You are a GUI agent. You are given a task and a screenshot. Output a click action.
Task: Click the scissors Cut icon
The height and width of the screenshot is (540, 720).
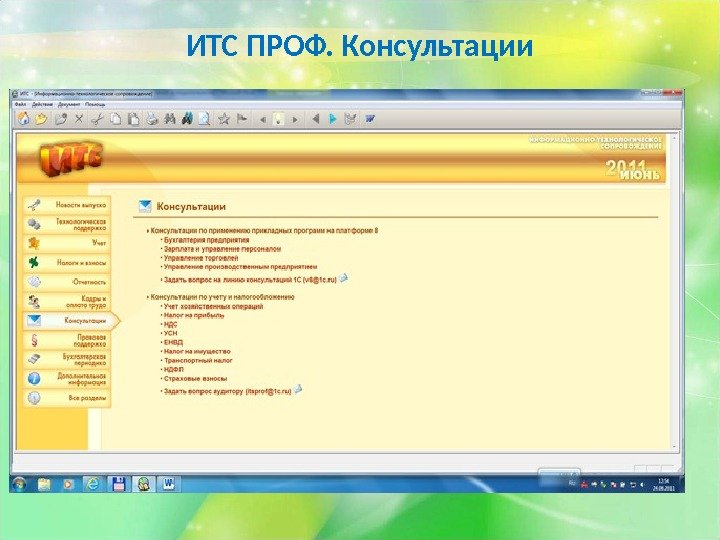coord(97,119)
